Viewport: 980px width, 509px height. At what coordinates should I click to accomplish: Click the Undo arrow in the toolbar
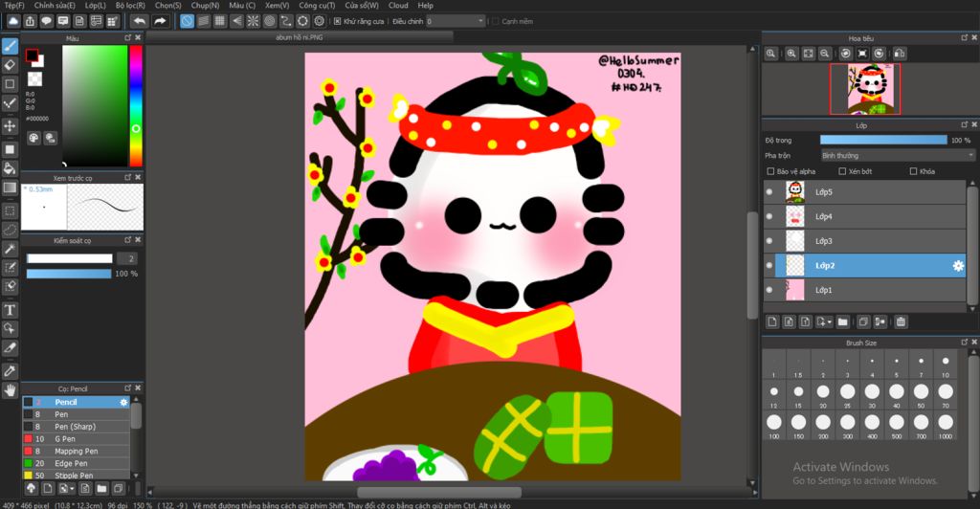140,21
